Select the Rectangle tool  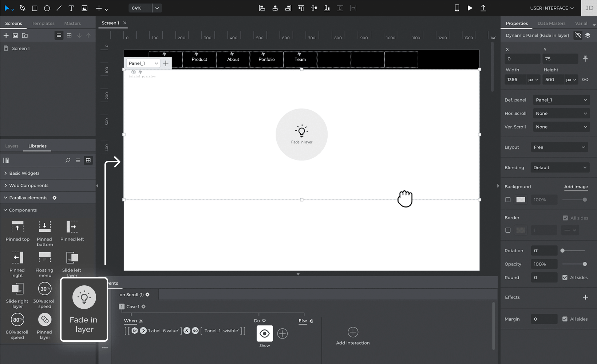tap(35, 8)
